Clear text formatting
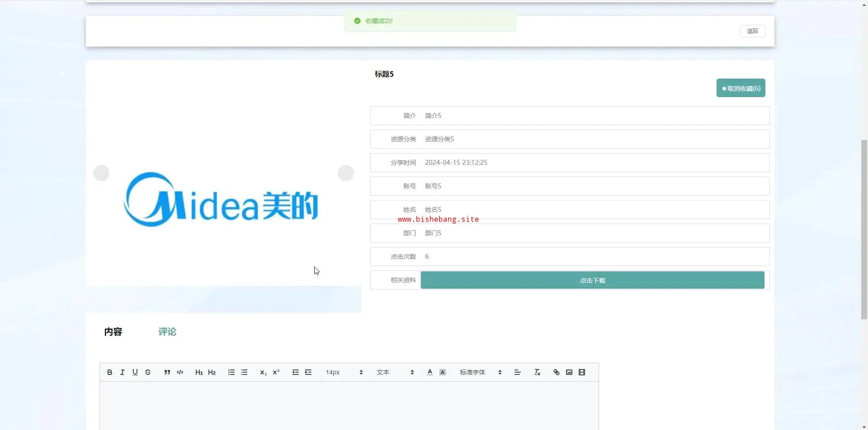 537,372
